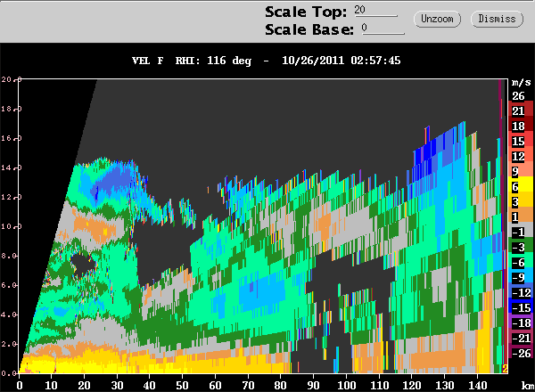535x392 pixels.
Task: Edit the Scale Base value field
Action: (383, 29)
